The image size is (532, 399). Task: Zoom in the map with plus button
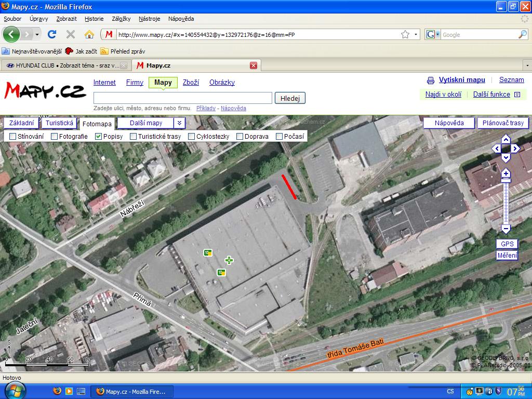click(x=506, y=174)
